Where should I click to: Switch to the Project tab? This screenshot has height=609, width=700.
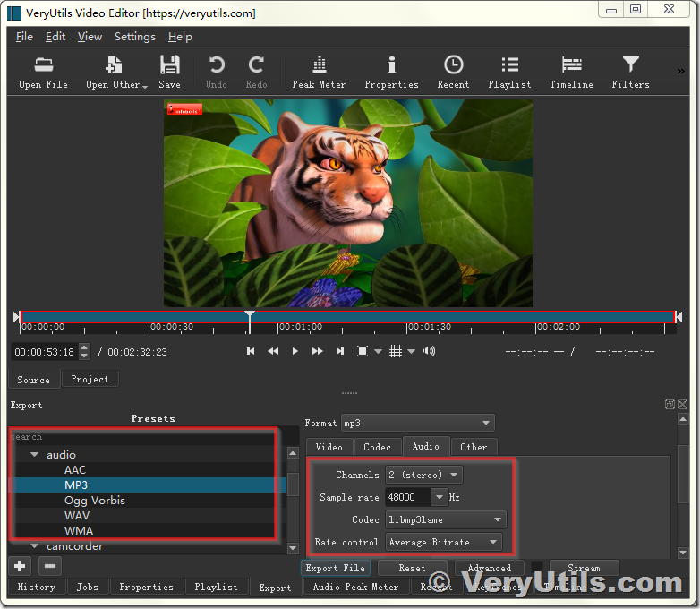coord(90,380)
